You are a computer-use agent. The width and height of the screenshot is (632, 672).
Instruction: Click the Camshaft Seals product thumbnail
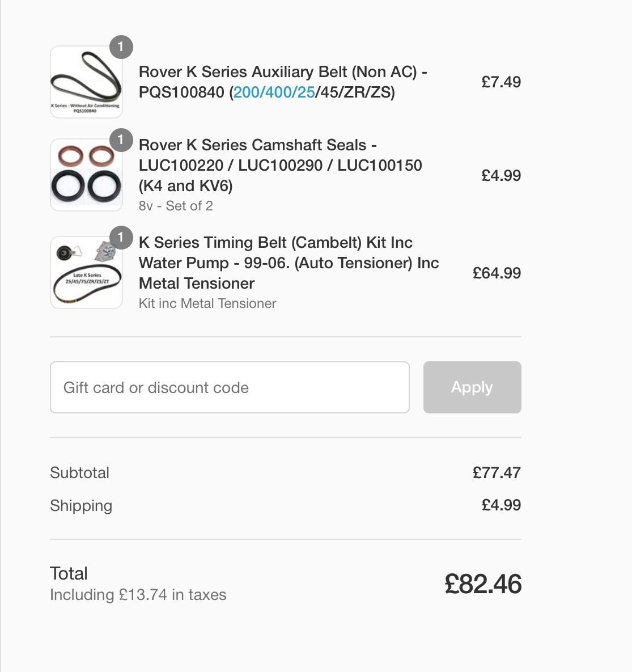(x=86, y=175)
